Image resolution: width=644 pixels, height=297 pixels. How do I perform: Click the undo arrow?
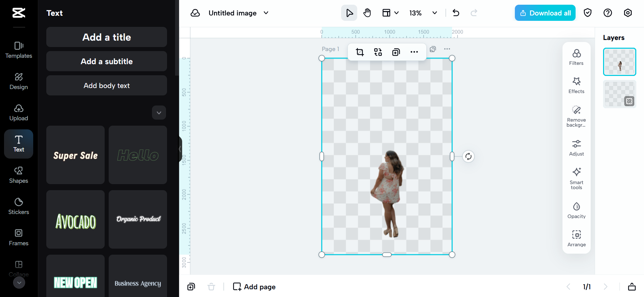tap(456, 13)
